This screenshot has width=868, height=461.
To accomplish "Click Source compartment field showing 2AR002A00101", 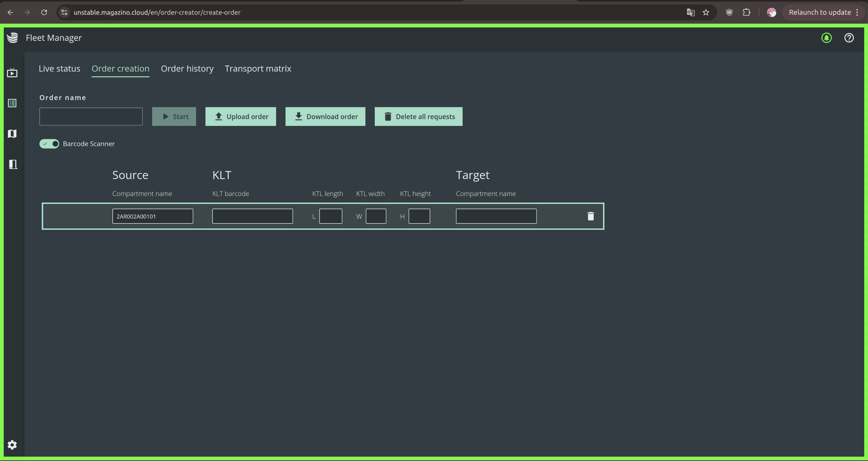I will point(153,216).
